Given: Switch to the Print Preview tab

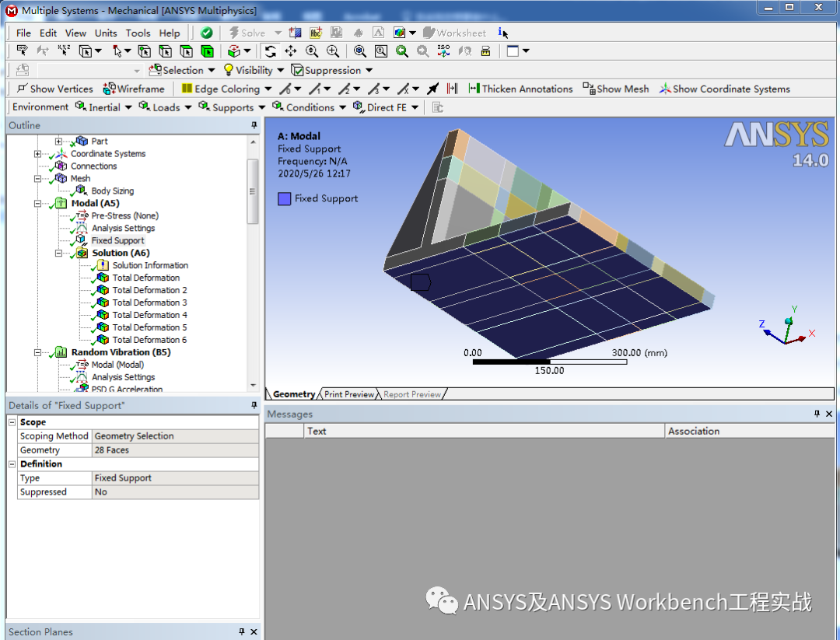Looking at the screenshot, I should [348, 394].
